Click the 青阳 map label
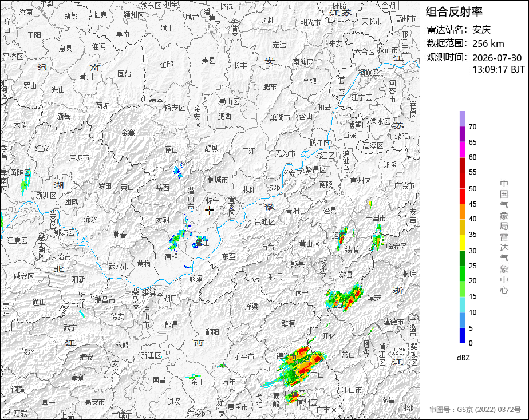The height and width of the screenshot is (420, 529). [292, 211]
